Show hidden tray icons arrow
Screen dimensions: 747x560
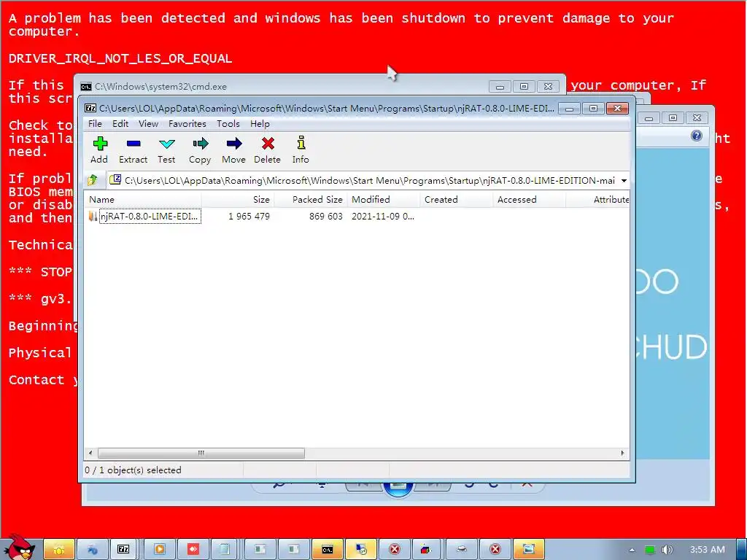(632, 550)
